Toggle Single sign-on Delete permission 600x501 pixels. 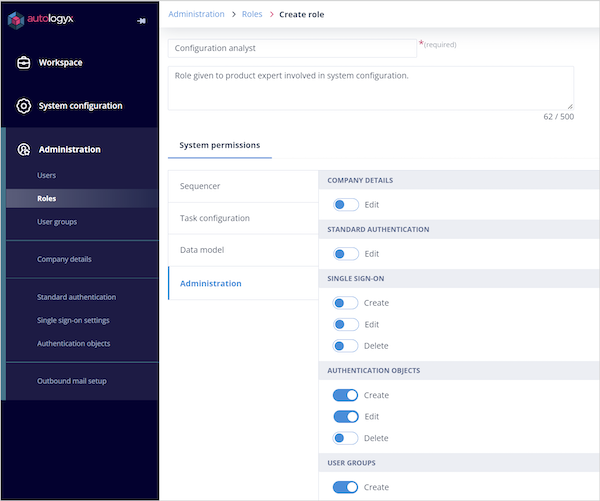point(346,346)
